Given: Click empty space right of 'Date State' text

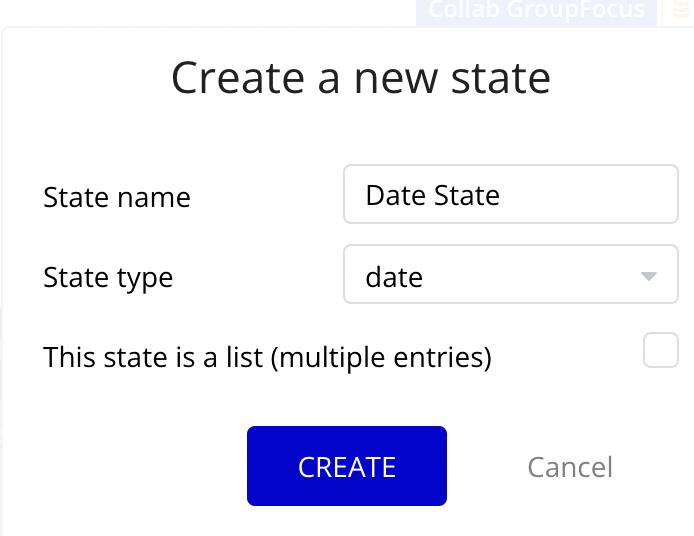Looking at the screenshot, I should (x=590, y=194).
